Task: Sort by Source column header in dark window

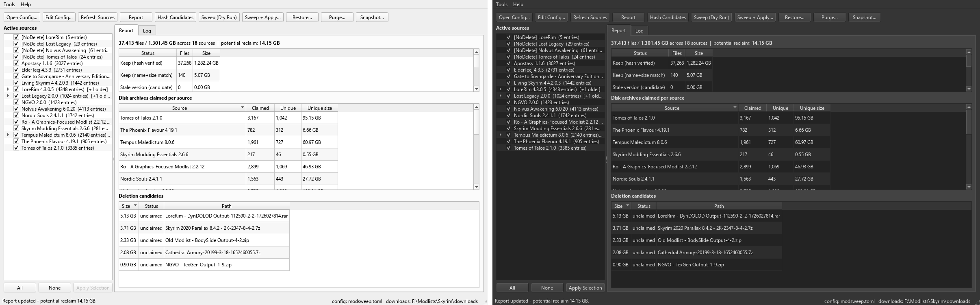Action: [674, 108]
